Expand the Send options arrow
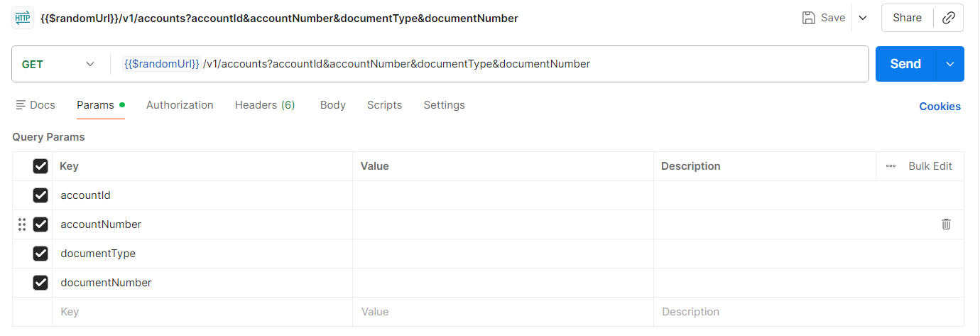 point(951,64)
